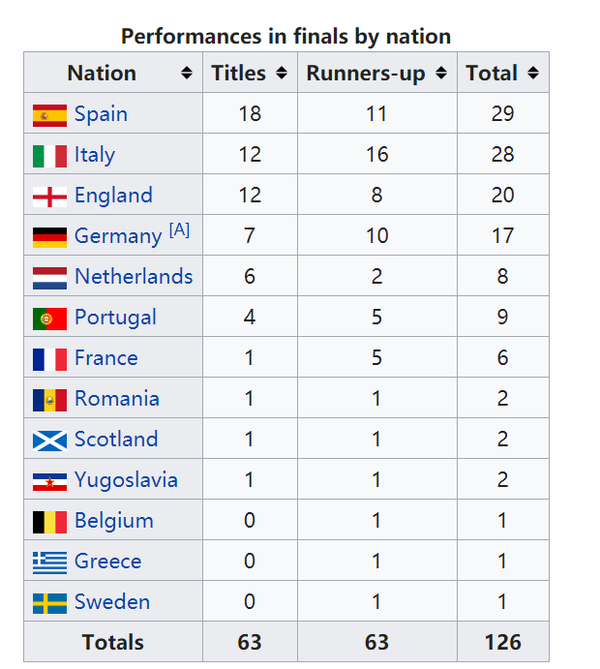This screenshot has height=669, width=600.
Task: Click the Yugoslavia flag icon
Action: click(50, 482)
